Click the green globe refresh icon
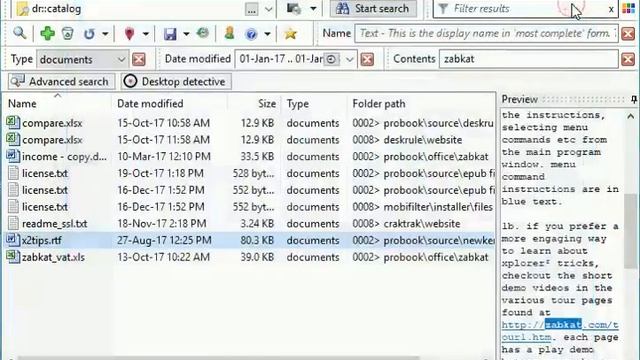 tap(202, 33)
